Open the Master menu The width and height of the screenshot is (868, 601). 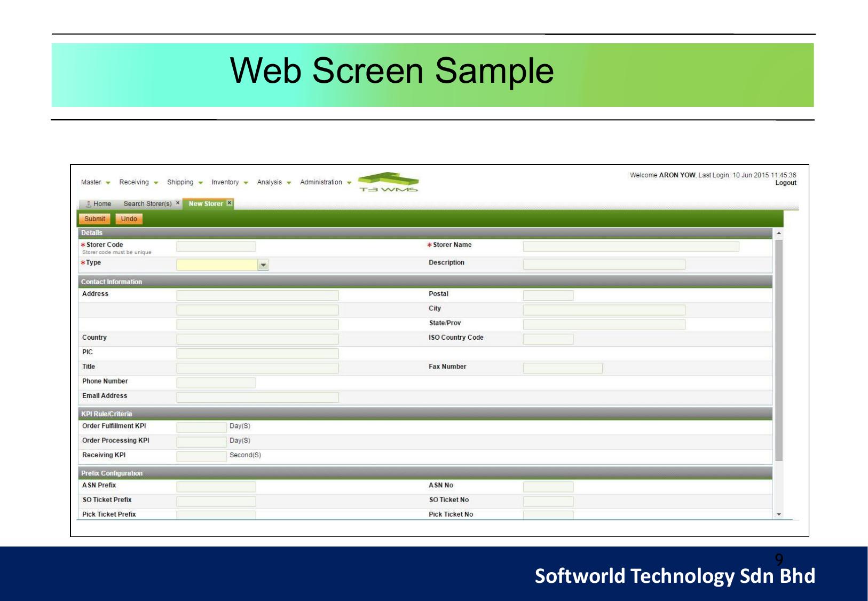[x=96, y=182]
